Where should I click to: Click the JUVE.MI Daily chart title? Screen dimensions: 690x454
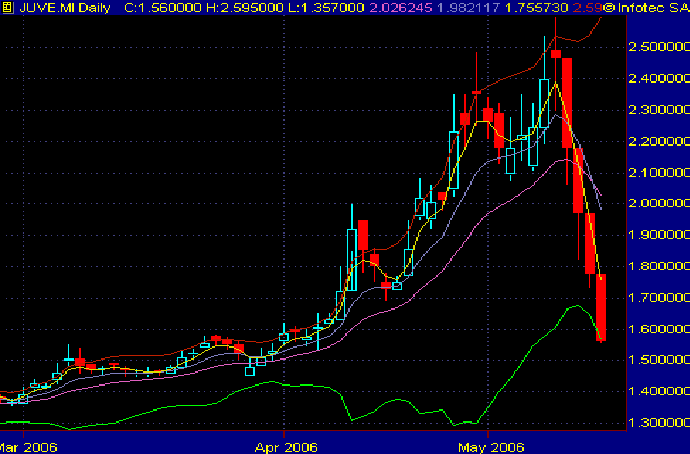point(65,7)
